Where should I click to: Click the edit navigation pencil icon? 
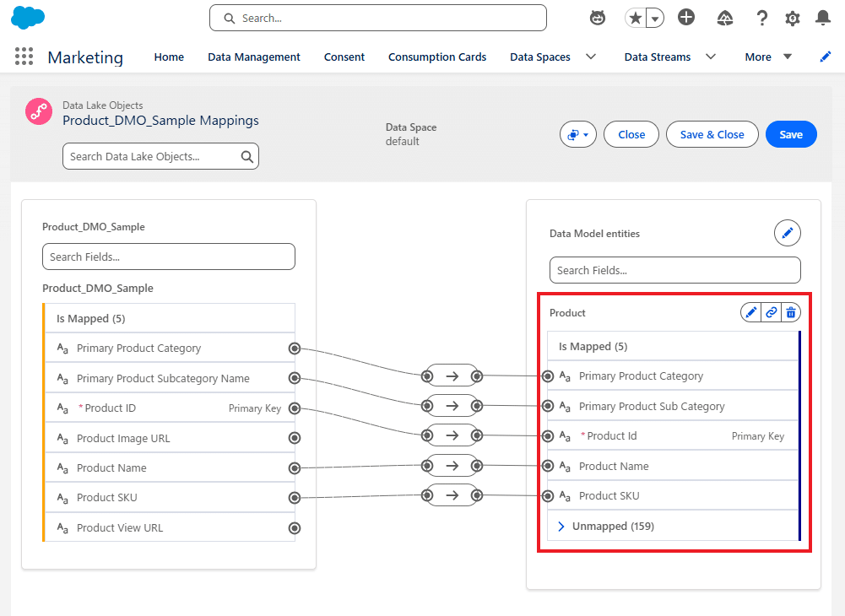pyautogui.click(x=825, y=57)
